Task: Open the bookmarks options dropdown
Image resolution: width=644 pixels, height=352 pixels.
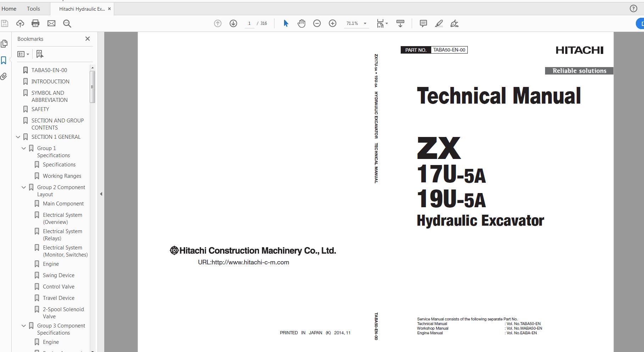Action: coord(23,54)
